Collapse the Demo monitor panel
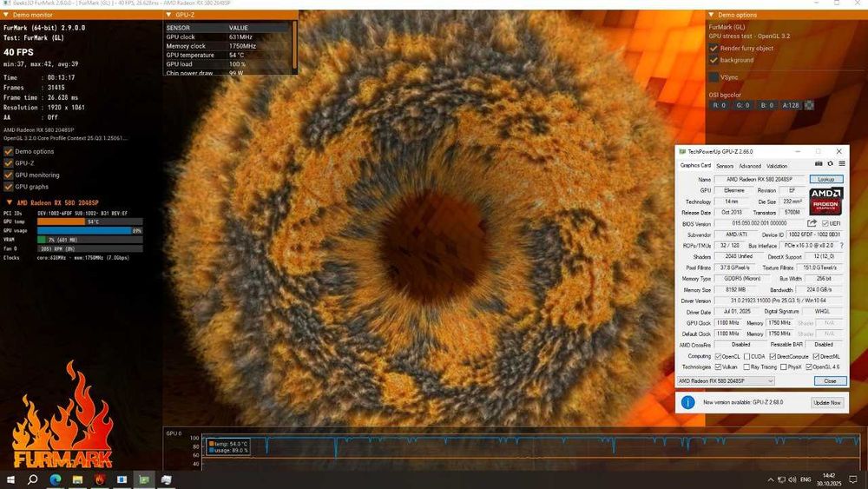The width and height of the screenshot is (868, 489). coord(6,15)
